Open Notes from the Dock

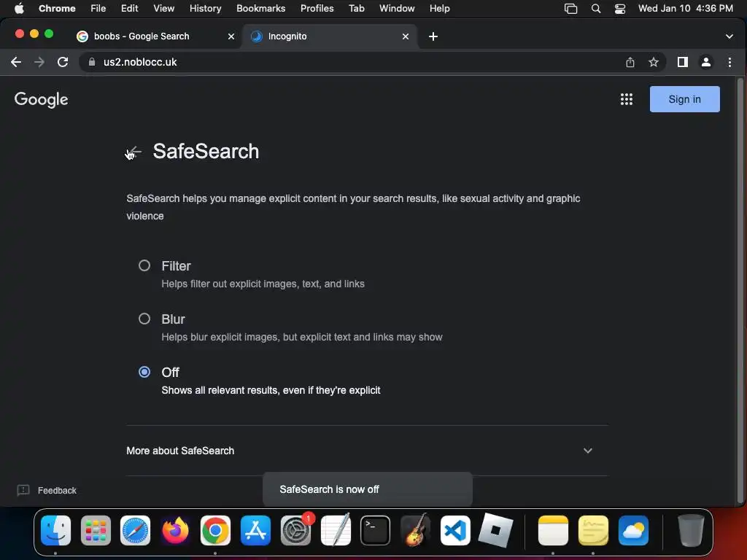(x=553, y=530)
